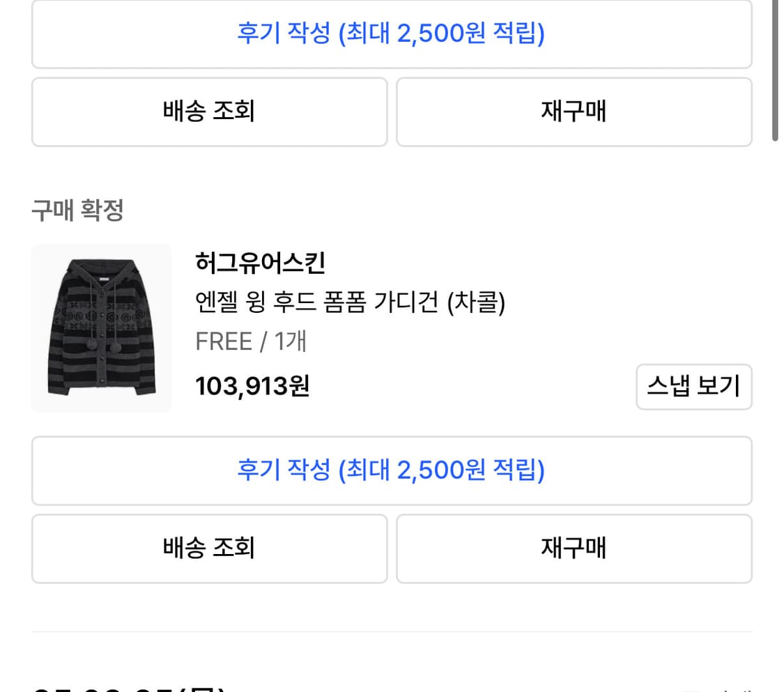
Task: Repurchase the cardigan using 재구매 below it
Action: pos(574,548)
